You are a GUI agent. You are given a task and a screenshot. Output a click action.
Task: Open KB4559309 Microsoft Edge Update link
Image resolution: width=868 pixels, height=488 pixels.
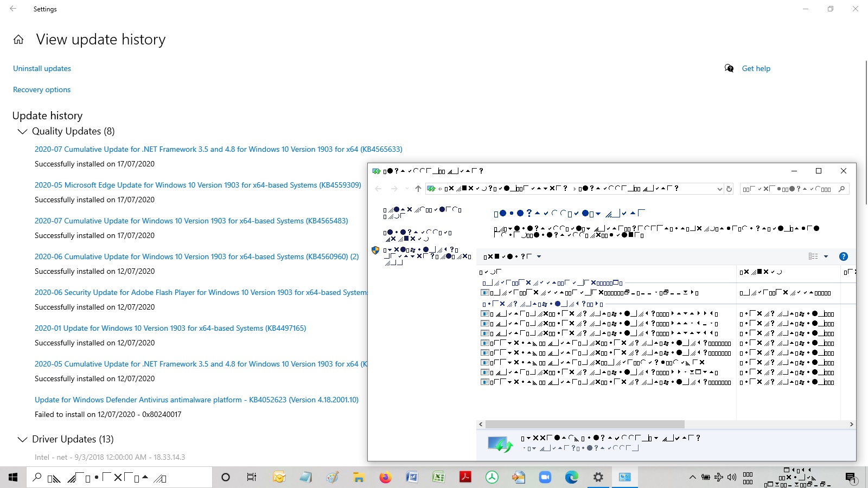point(198,185)
